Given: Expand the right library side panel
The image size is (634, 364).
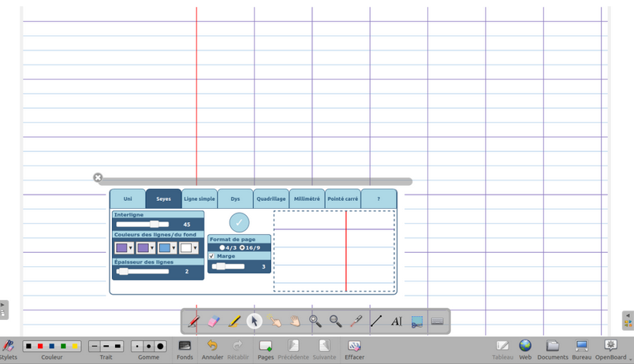Looking at the screenshot, I should point(628,321).
